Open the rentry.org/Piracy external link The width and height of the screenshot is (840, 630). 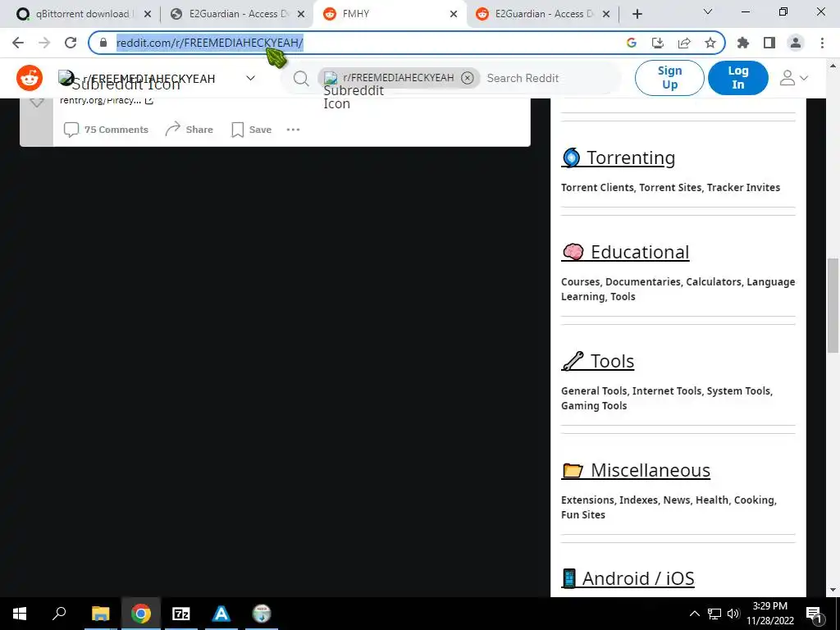(x=107, y=100)
